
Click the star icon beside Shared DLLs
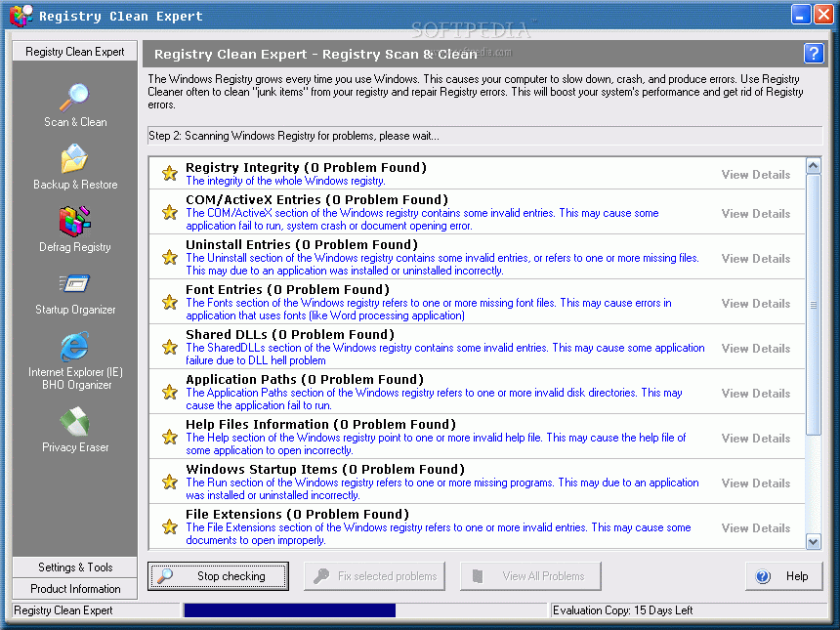pyautogui.click(x=170, y=347)
